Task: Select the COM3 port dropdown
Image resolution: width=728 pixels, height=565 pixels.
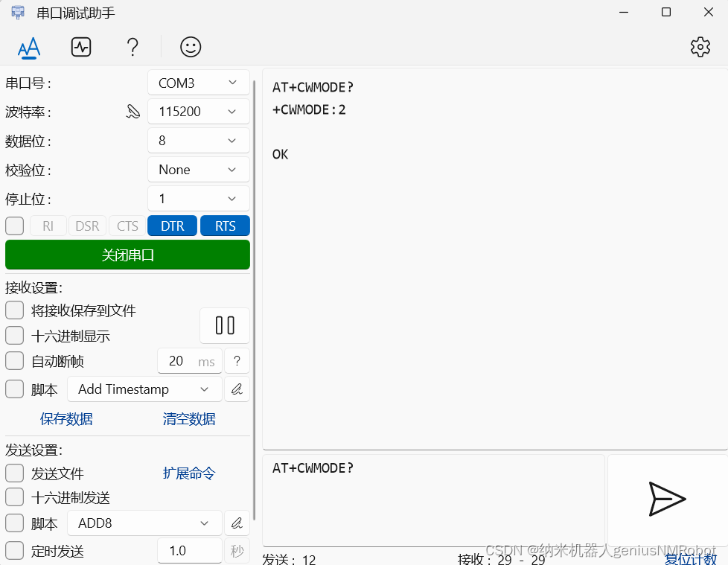Action: pyautogui.click(x=199, y=83)
